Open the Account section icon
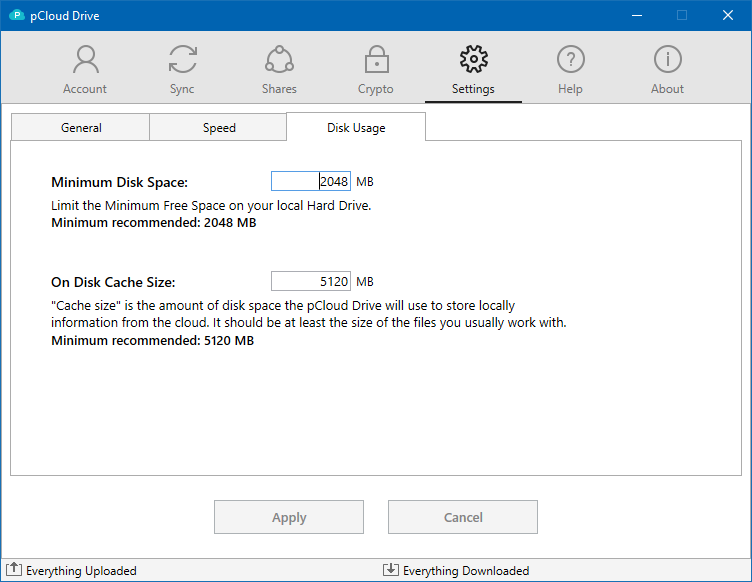The image size is (752, 582). (x=85, y=59)
